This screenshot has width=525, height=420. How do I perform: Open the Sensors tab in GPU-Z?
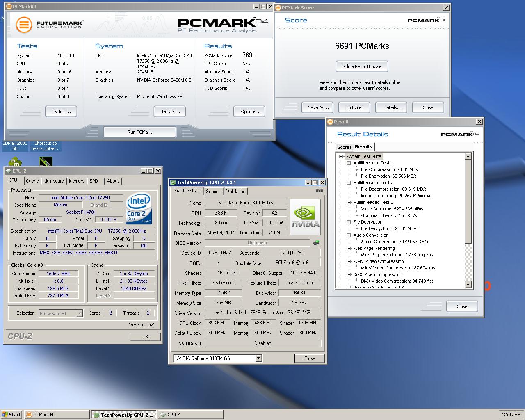tap(214, 192)
